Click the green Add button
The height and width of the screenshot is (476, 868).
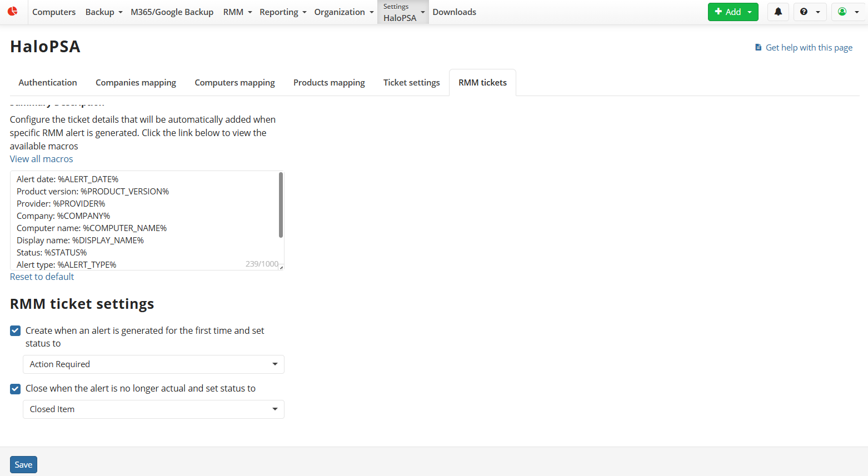click(732, 12)
